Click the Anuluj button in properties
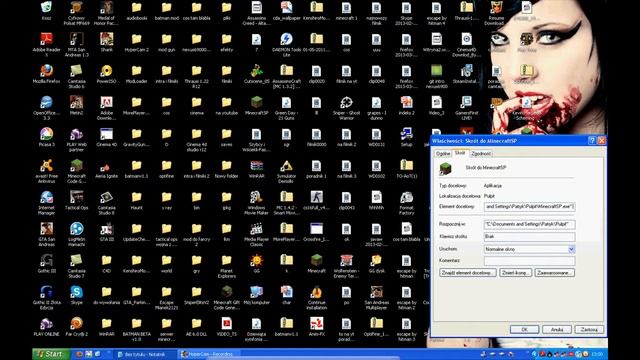Image resolution: width=640 pixels, height=360 pixels. [557, 329]
